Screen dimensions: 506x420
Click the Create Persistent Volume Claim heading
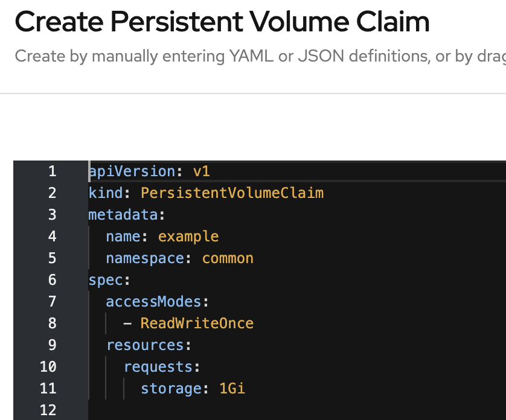pyautogui.click(x=222, y=22)
